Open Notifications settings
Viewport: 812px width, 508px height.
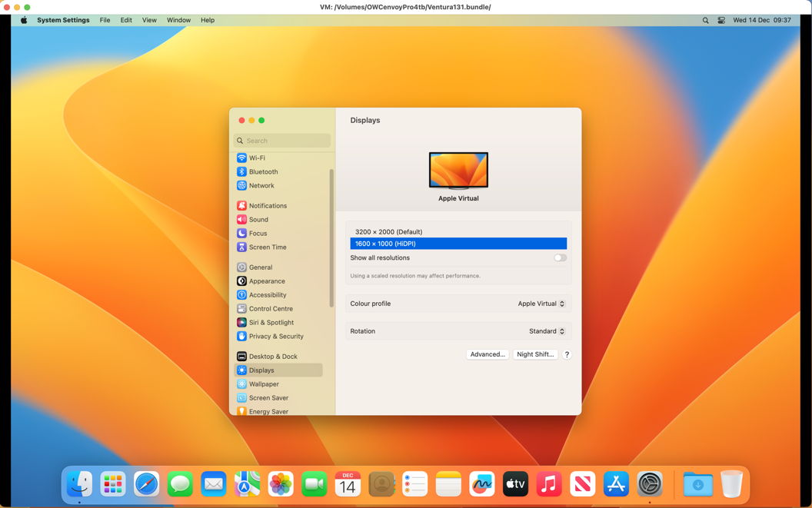(270, 205)
